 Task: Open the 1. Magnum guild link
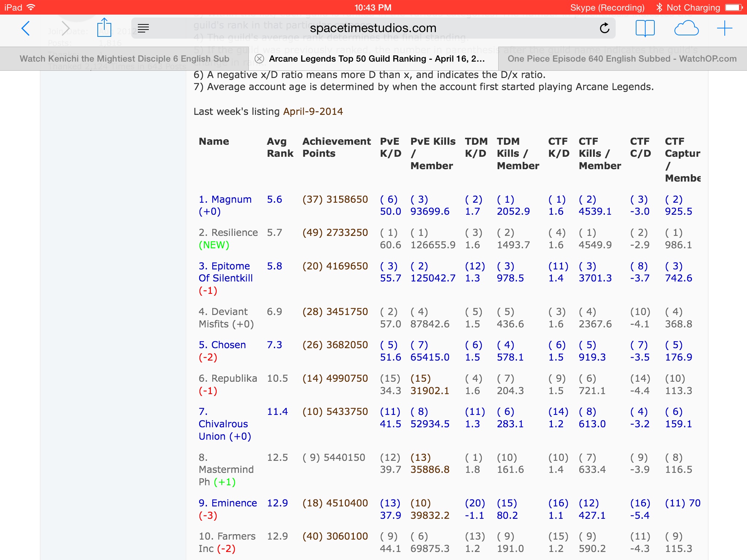point(225,206)
